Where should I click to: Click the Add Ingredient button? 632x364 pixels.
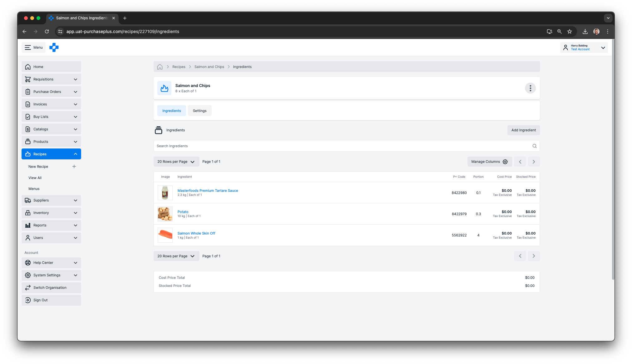point(523,130)
